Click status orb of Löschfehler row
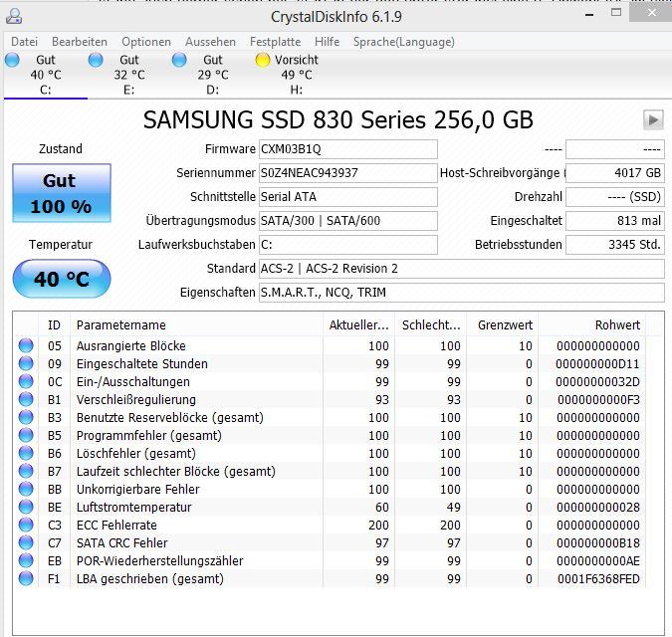This screenshot has width=672, height=637. tap(26, 453)
